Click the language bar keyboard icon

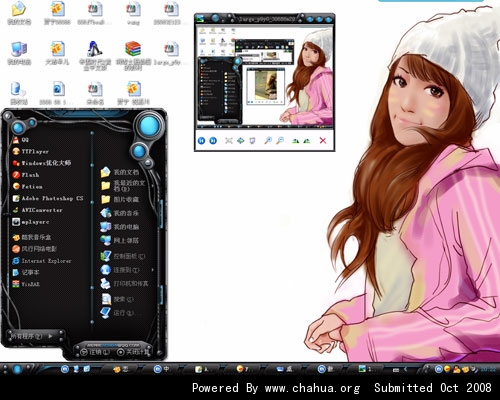pos(396,370)
